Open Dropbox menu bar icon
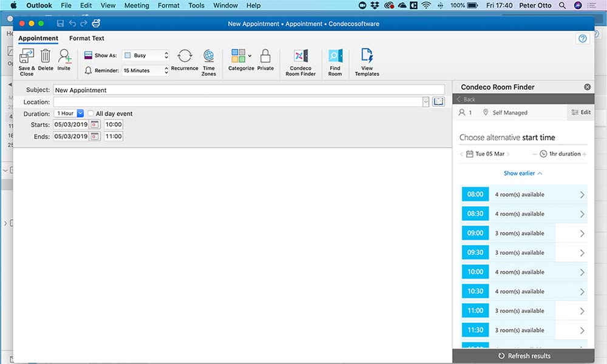 click(375, 5)
